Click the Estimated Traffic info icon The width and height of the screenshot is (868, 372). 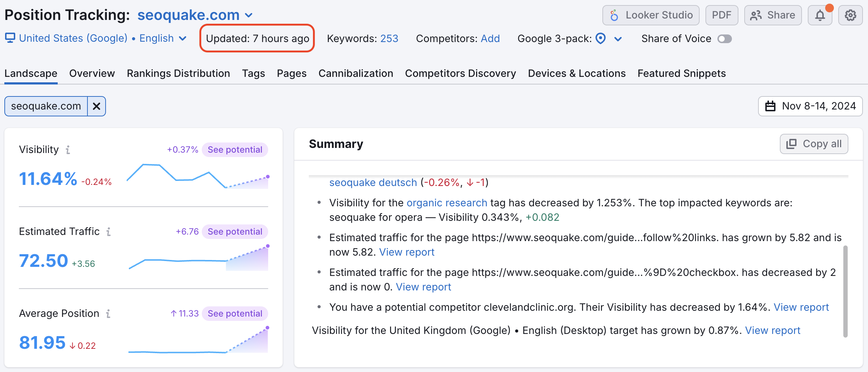click(x=108, y=232)
